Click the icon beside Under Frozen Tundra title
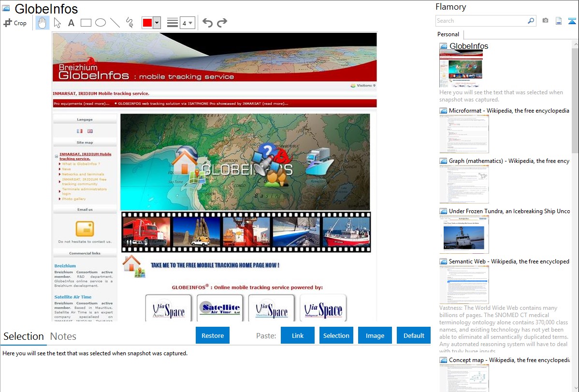This screenshot has height=392, width=579. (x=443, y=211)
